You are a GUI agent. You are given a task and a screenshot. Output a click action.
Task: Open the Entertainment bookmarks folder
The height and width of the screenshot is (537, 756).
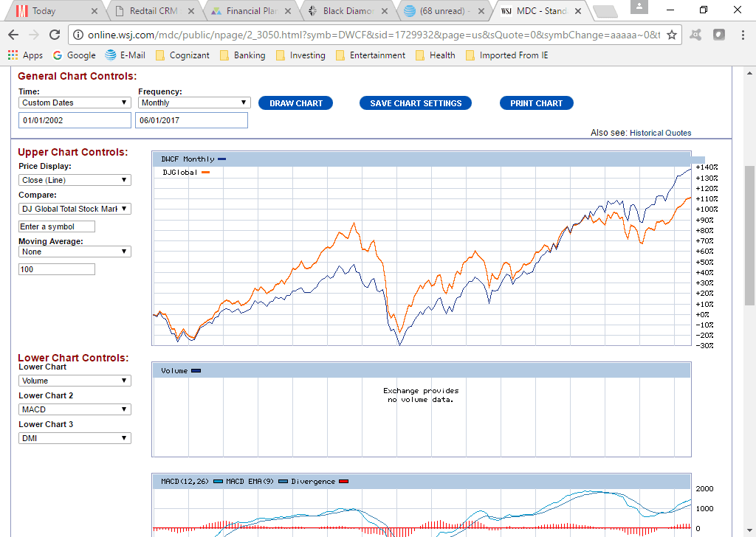pos(371,55)
